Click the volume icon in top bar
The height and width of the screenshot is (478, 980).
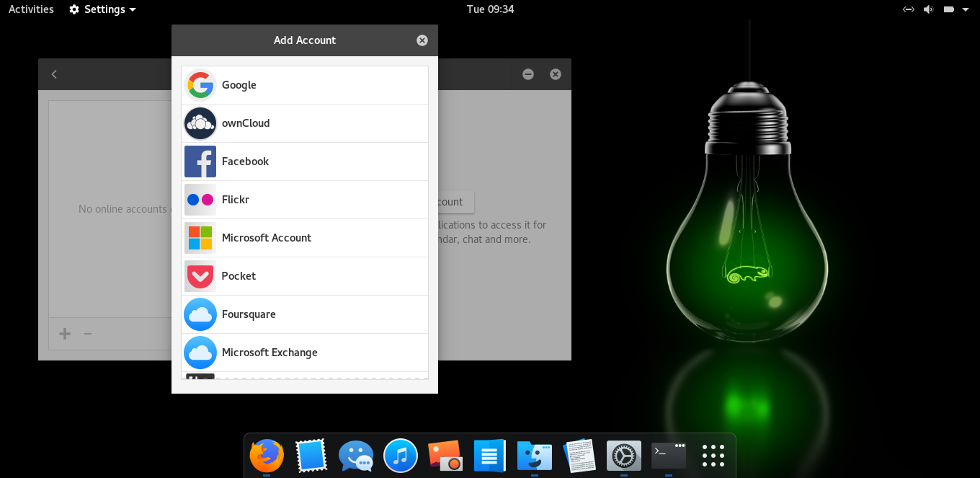point(929,9)
